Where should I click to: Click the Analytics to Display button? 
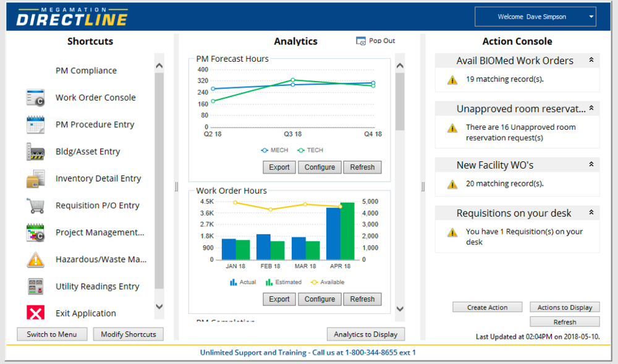(x=366, y=334)
